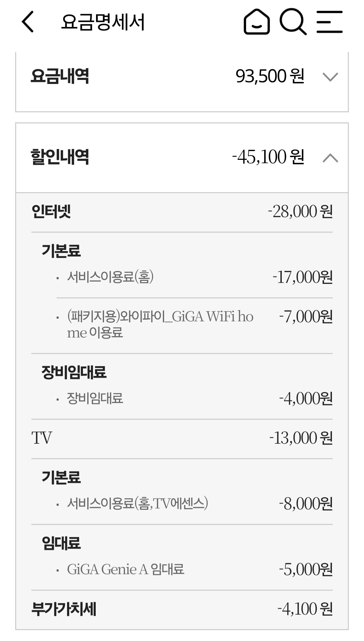Image resolution: width=364 pixels, height=641 pixels.
Task: Tap 서비스이용료(홈,TV에센스) item
Action: (138, 503)
